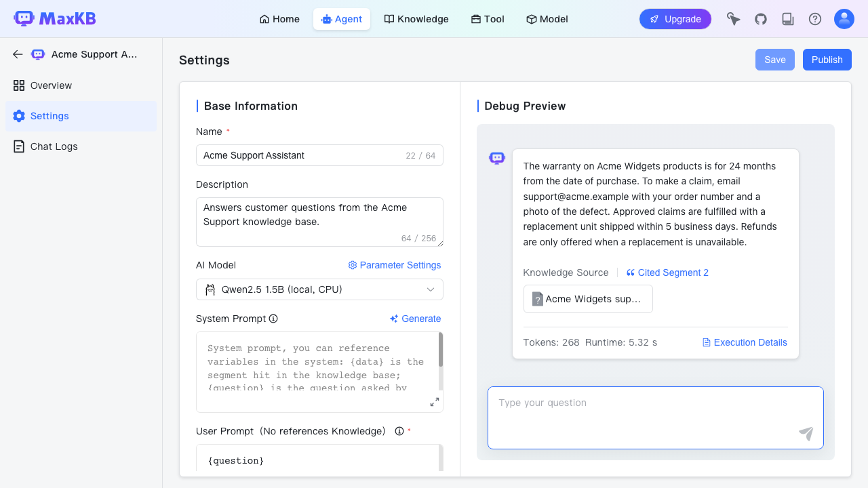The height and width of the screenshot is (488, 868).
Task: Click the pointer cursor icon beside Upgrade
Action: click(x=734, y=19)
